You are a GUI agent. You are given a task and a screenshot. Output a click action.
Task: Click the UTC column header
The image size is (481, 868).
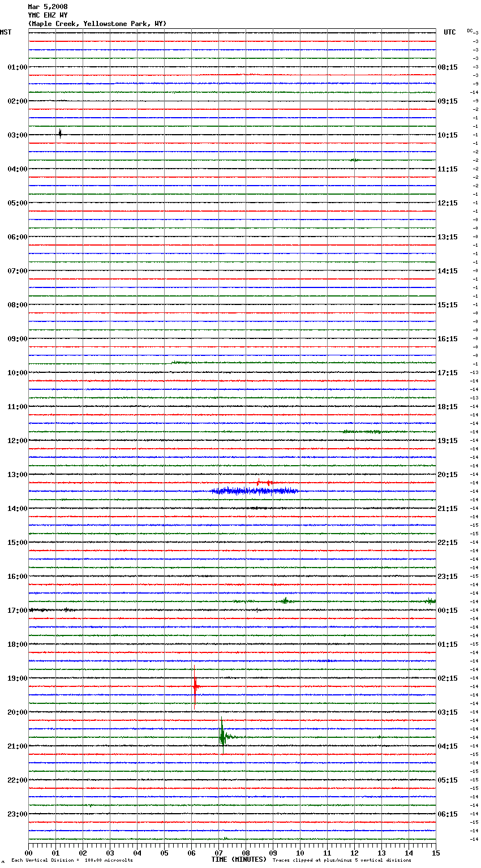point(449,32)
